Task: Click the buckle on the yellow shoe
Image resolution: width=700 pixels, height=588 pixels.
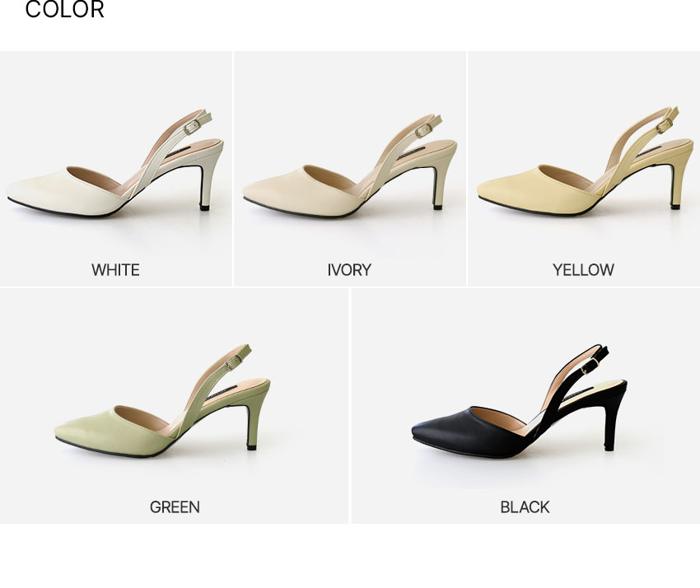Action: (x=664, y=125)
